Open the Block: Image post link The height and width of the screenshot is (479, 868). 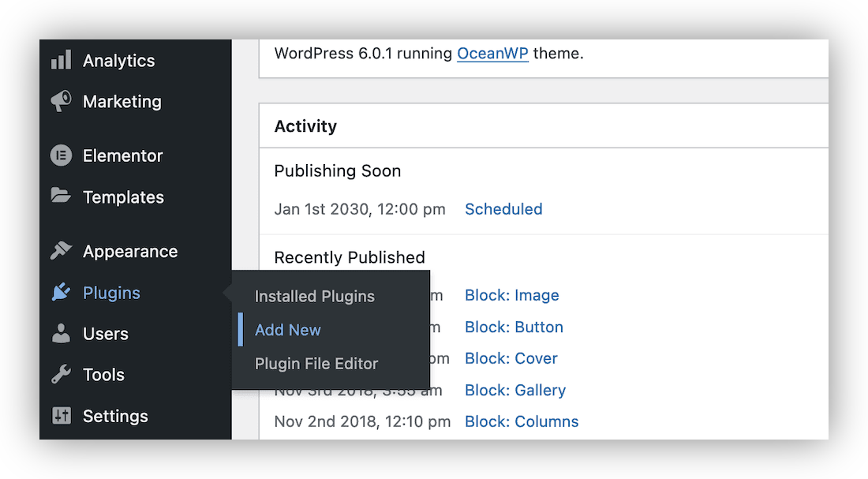[511, 295]
